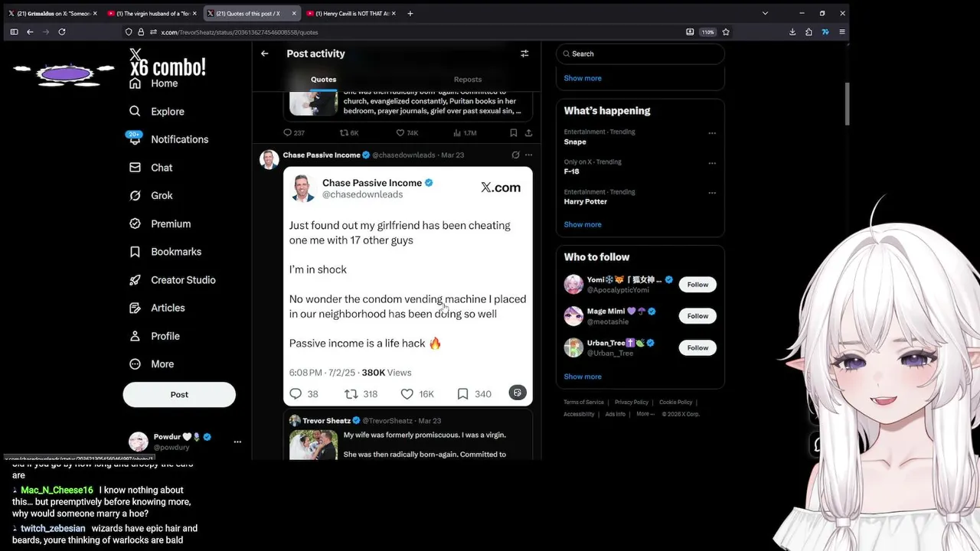Show more above What's happening panel
Screen dimensions: 980x551
(583, 78)
